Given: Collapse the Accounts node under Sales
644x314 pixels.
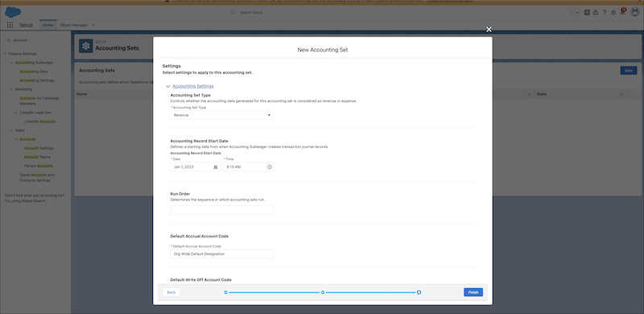Looking at the screenshot, I should click(x=15, y=139).
